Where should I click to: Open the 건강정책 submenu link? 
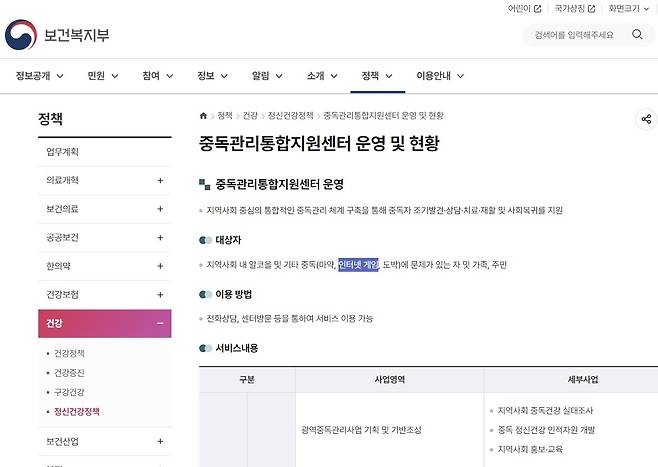[x=69, y=353]
